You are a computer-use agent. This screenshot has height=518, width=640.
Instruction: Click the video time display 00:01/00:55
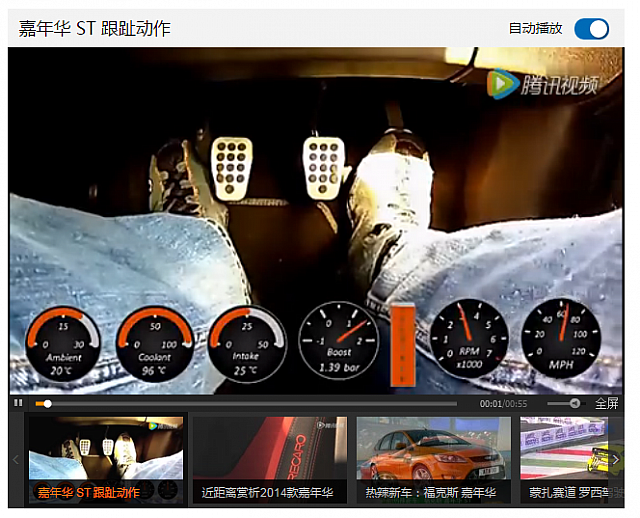[503, 404]
